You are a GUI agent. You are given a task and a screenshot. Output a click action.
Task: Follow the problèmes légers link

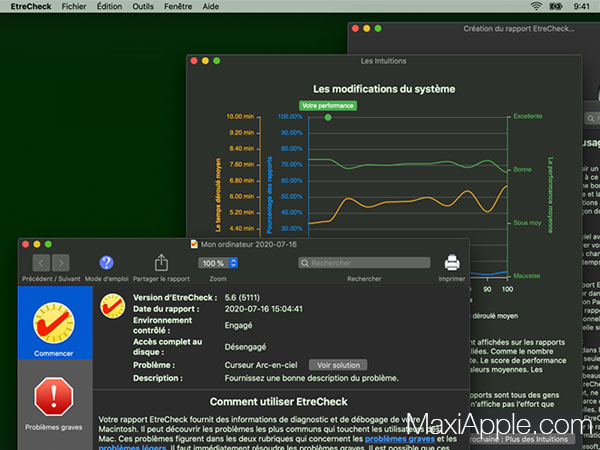(132, 447)
